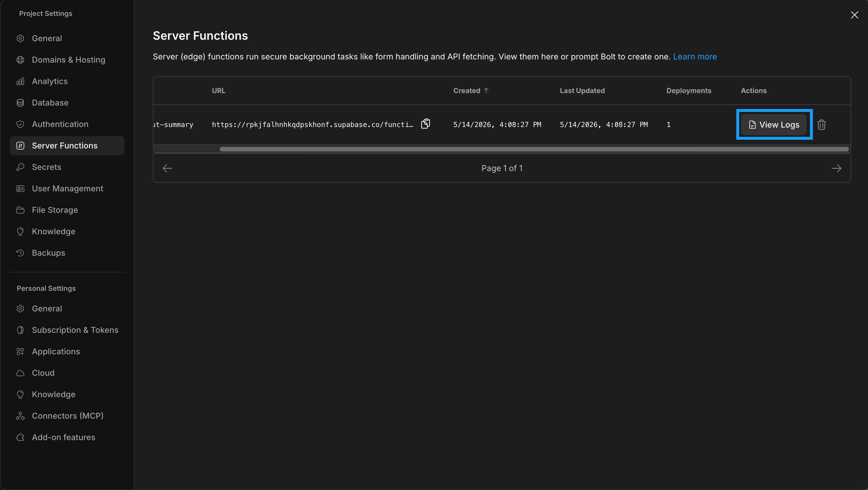
Task: Open Domains & Hosting settings
Action: 67,60
